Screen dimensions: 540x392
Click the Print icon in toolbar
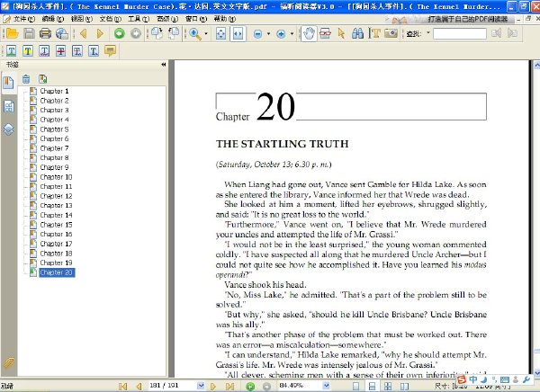[x=45, y=33]
